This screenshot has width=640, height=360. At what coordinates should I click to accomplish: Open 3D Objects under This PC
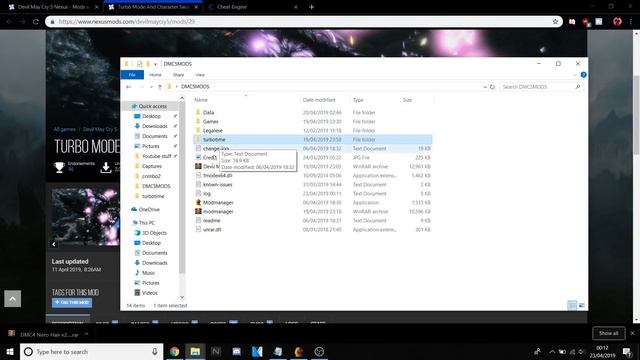coord(154,233)
